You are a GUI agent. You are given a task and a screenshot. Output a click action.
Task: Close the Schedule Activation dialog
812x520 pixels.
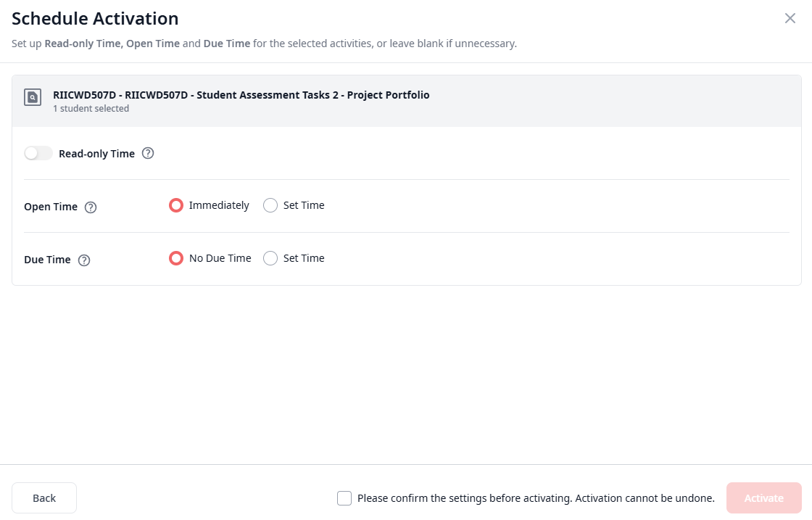(x=790, y=18)
